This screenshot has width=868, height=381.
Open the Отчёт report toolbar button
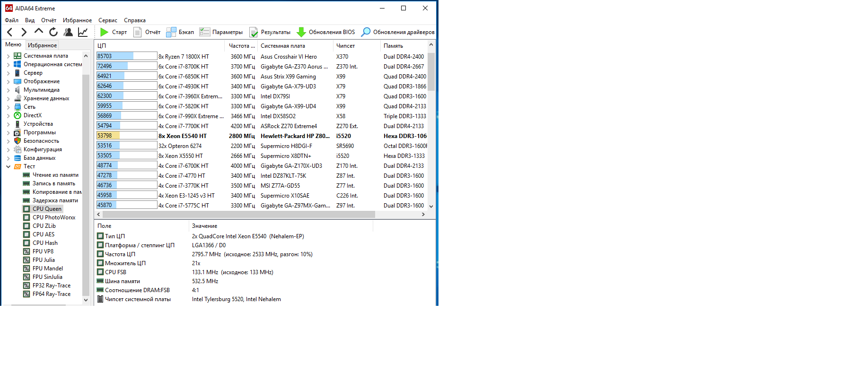(x=147, y=32)
